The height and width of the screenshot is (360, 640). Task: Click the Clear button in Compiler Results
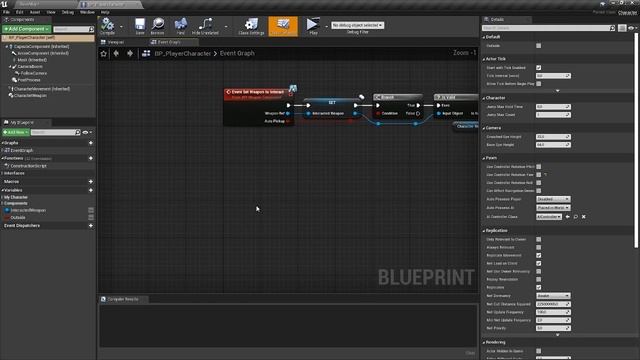pyautogui.click(x=470, y=353)
